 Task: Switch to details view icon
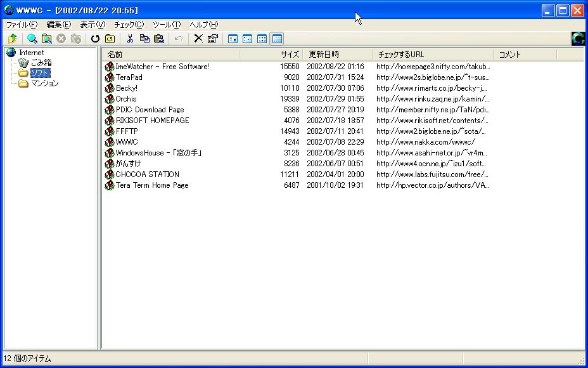click(x=277, y=39)
